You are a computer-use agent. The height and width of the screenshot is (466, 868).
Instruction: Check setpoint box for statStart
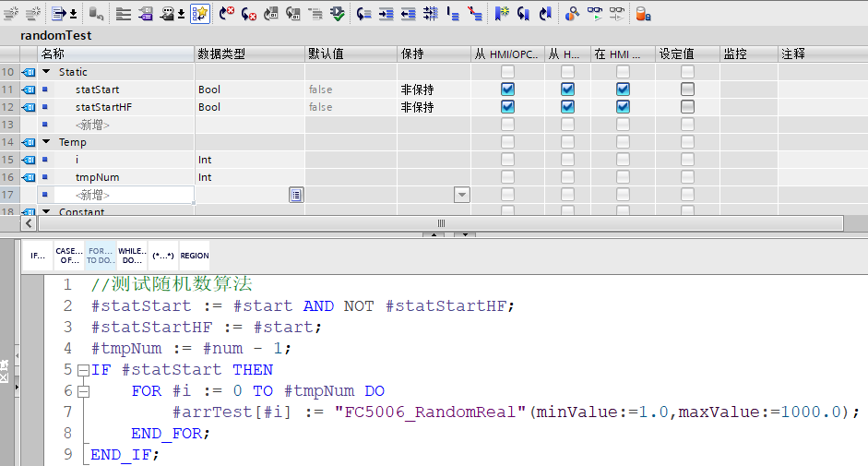coord(687,90)
